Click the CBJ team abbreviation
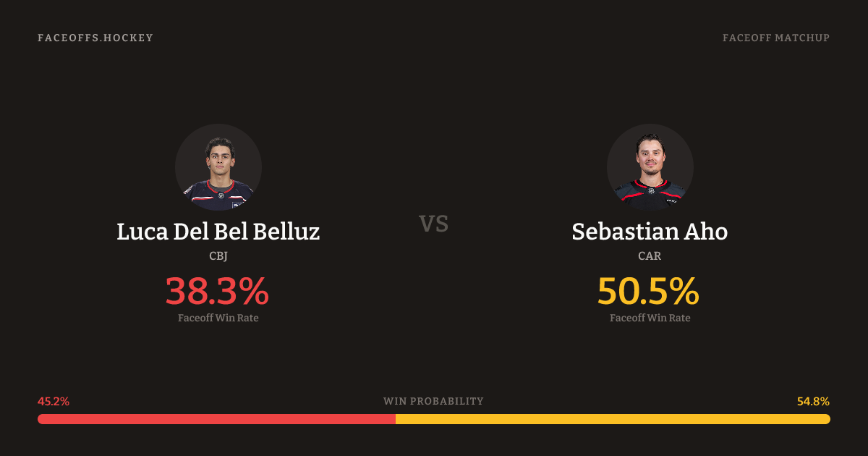This screenshot has height=456, width=868. pos(218,256)
